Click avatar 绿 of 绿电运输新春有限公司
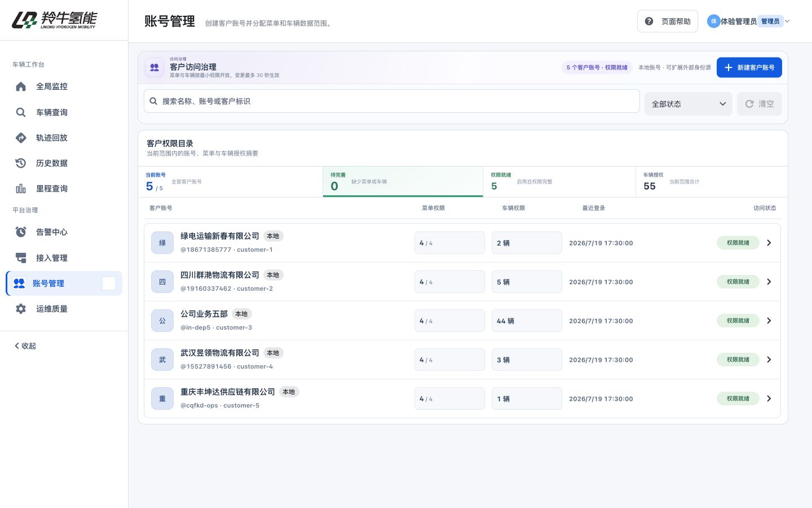This screenshot has height=508, width=812. [x=162, y=243]
